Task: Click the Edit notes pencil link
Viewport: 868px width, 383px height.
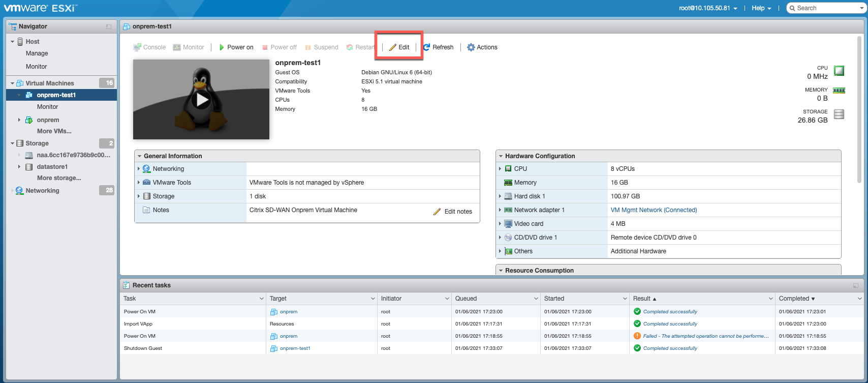Action: (x=453, y=212)
